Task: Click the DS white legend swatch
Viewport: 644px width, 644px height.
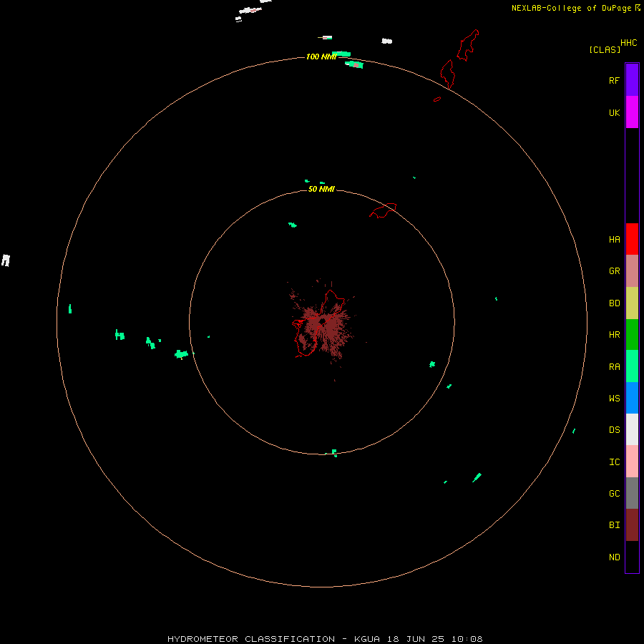Action: (632, 429)
